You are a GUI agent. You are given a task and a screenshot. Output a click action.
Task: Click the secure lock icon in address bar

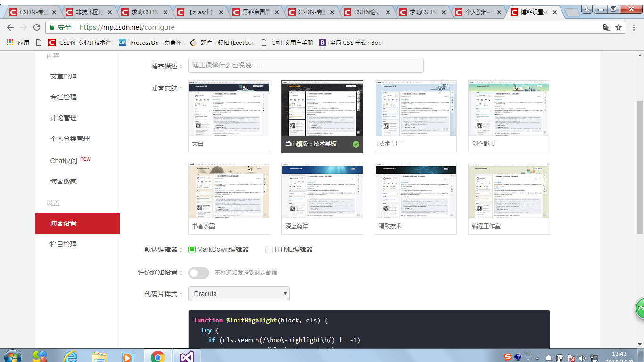(x=52, y=27)
